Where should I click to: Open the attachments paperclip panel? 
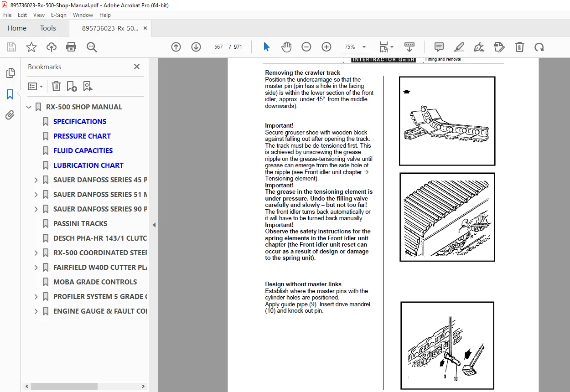coord(10,115)
